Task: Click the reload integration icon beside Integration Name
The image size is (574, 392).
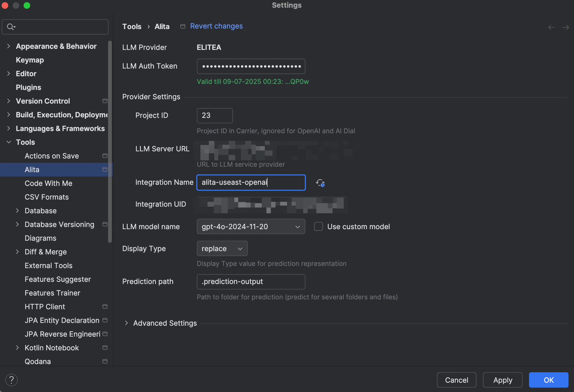Action: pyautogui.click(x=320, y=183)
